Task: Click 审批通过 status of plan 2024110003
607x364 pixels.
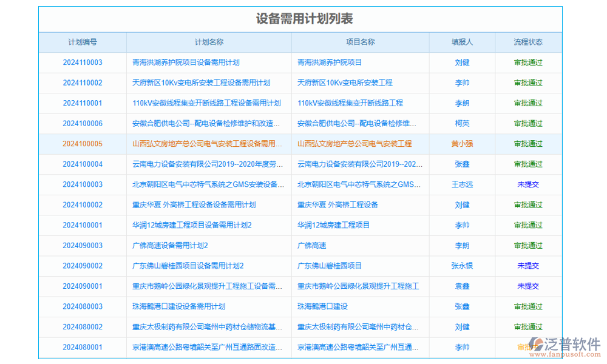Action: point(528,62)
